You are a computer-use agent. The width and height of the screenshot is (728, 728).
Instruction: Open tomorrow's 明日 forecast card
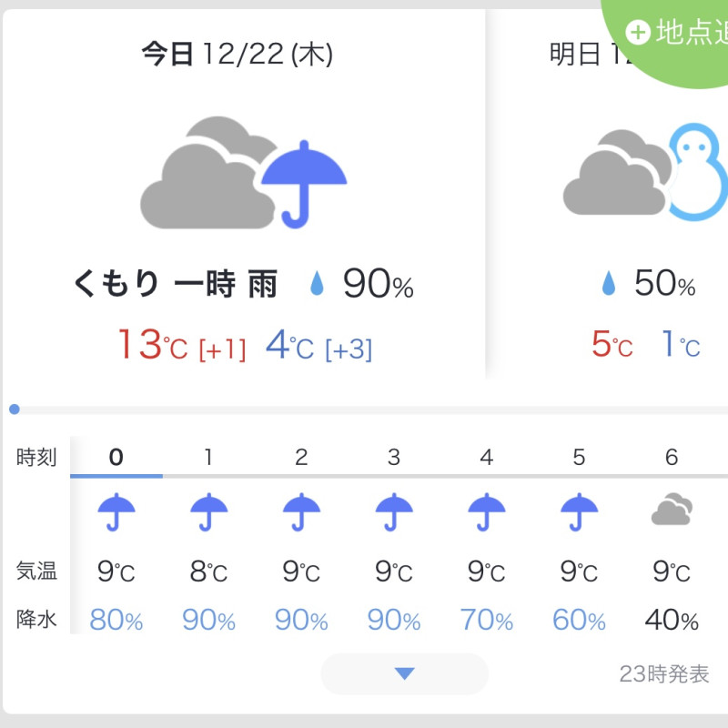tap(608, 195)
